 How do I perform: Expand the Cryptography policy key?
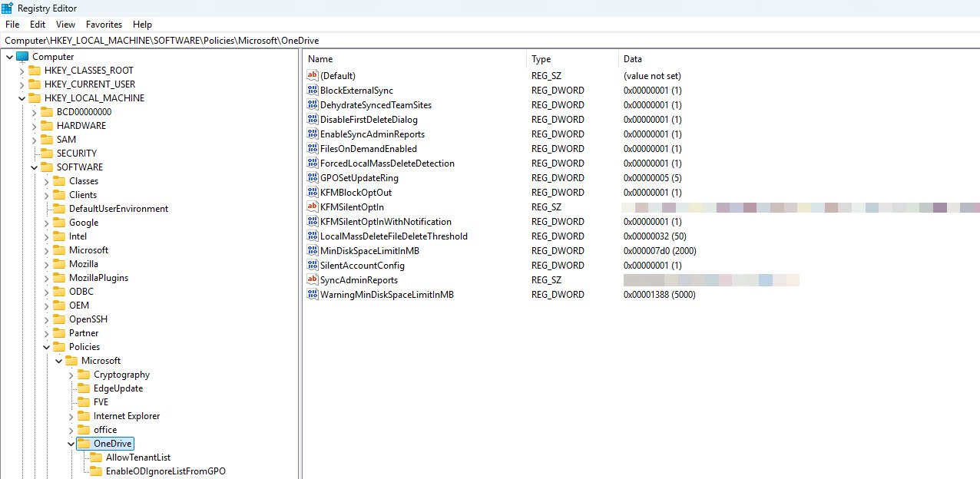point(71,375)
